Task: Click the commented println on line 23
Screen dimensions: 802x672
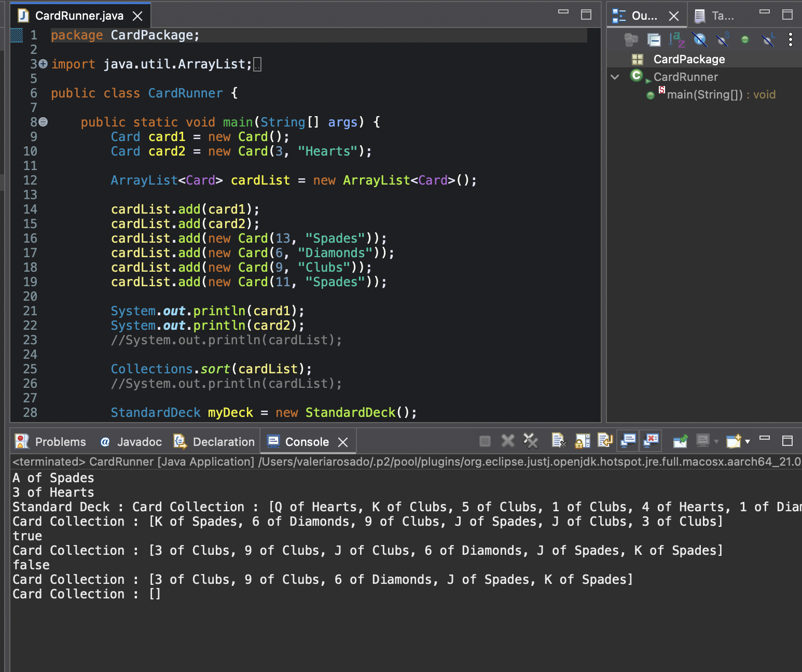Action: point(226,340)
